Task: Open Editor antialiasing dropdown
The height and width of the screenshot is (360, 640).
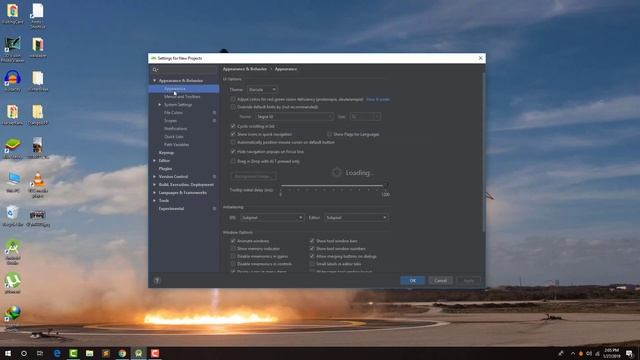Action: pyautogui.click(x=356, y=218)
